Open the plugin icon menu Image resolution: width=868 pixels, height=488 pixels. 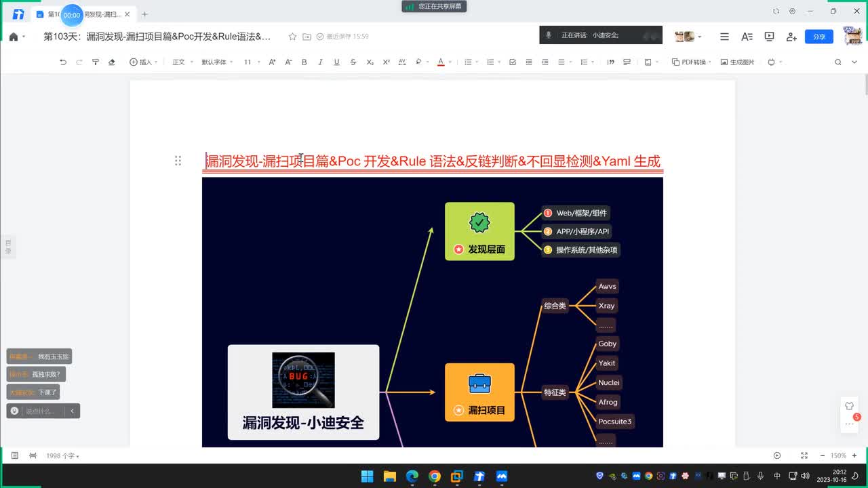[774, 62]
